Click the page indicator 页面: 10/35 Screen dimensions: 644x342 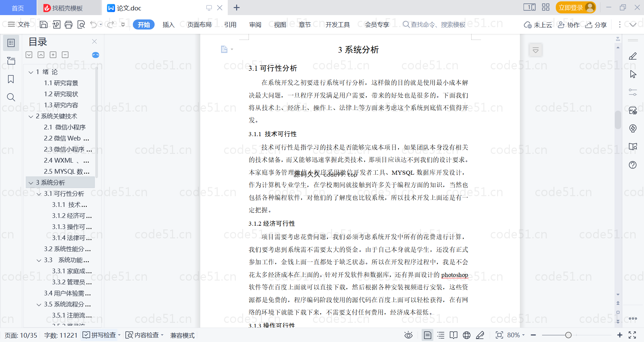pos(21,335)
